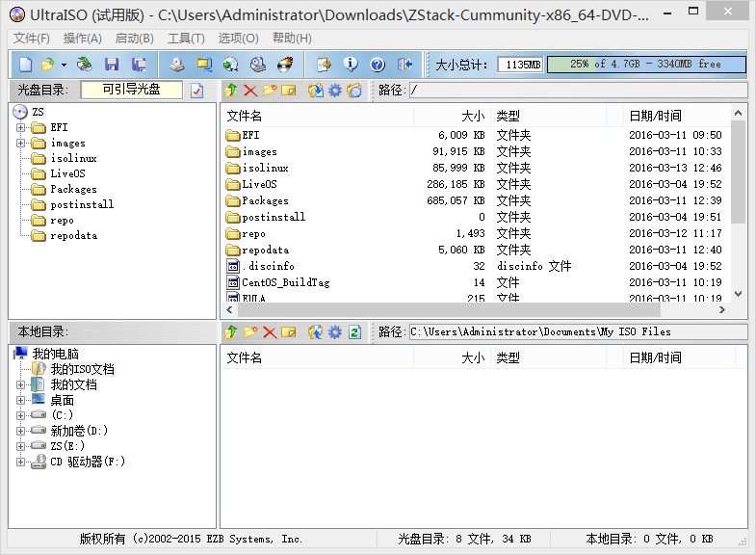
Task: Click the gear icon in local pane toolbar
Action: [x=334, y=332]
